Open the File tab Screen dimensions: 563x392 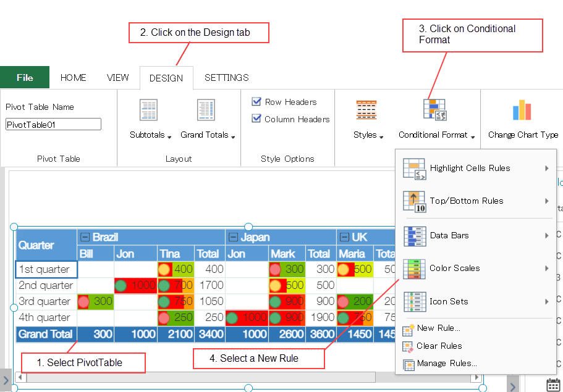[25, 77]
